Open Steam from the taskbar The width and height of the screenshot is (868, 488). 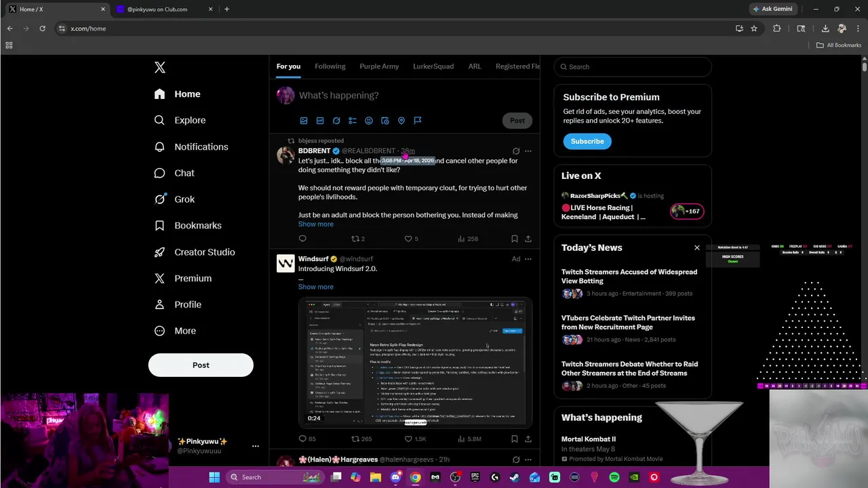(515, 477)
